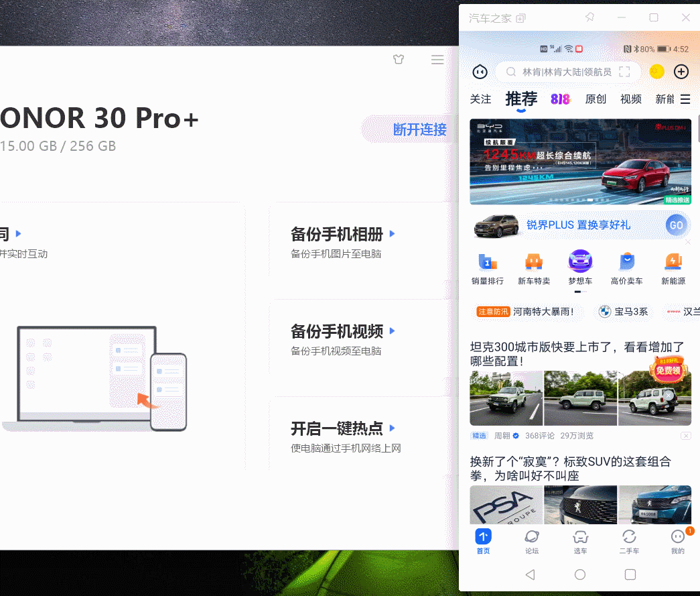Switch to 关注 tab

click(x=480, y=99)
